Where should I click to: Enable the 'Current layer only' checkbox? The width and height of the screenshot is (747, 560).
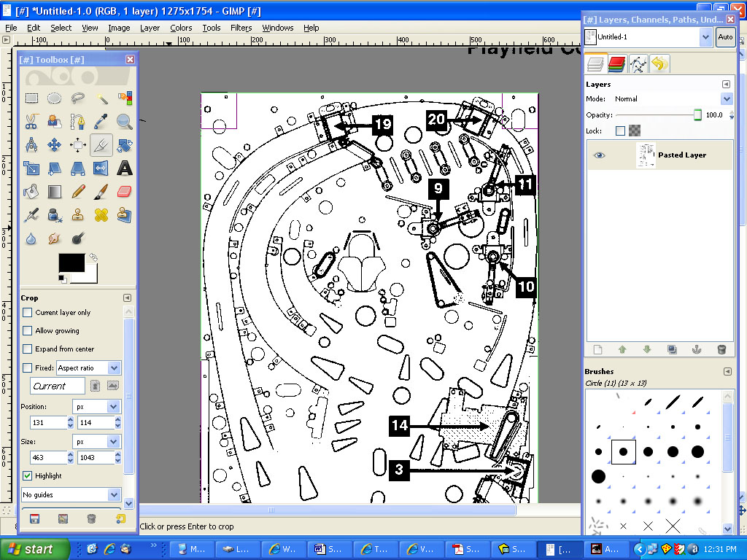(x=28, y=313)
